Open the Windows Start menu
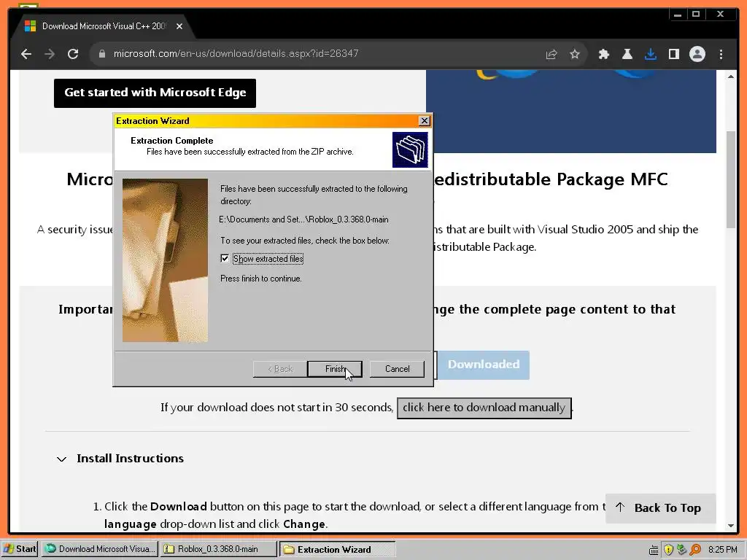The image size is (747, 560). pos(20,549)
